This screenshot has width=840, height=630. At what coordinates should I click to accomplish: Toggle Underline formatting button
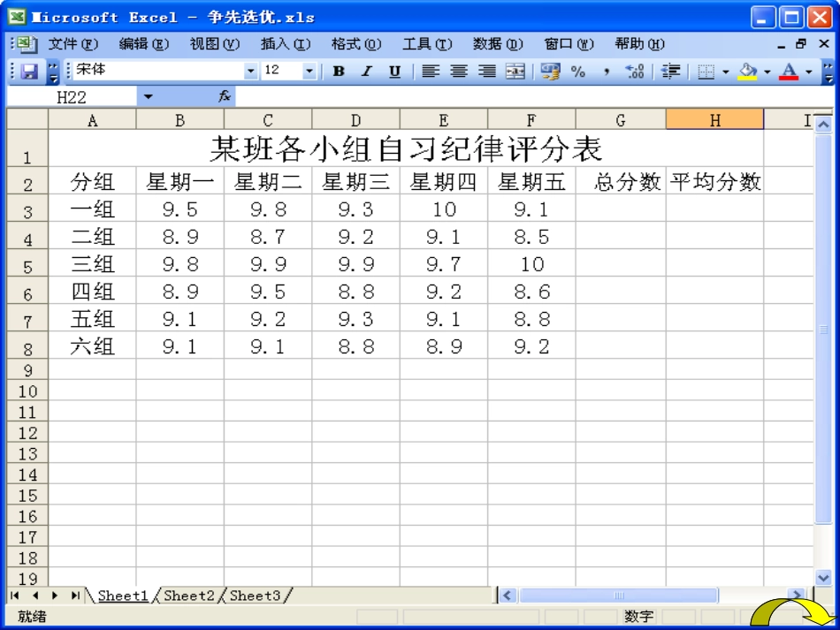point(395,72)
